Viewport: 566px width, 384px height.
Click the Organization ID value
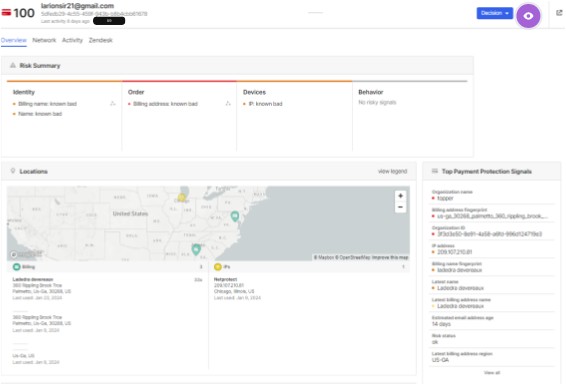(489, 234)
